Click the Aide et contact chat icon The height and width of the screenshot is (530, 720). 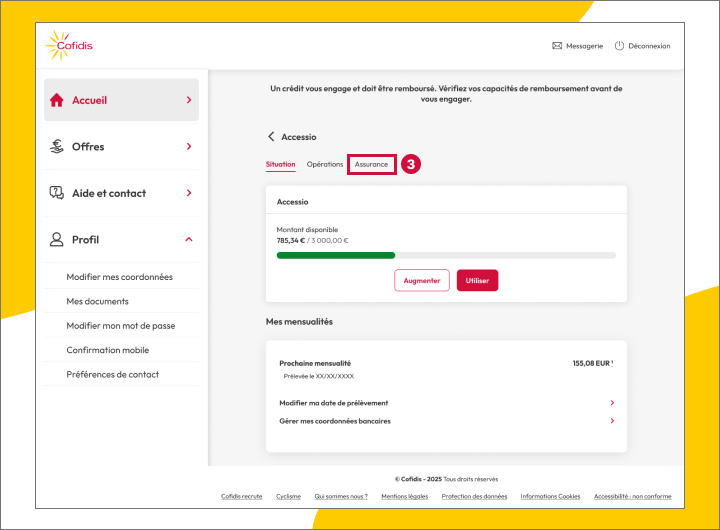click(57, 193)
